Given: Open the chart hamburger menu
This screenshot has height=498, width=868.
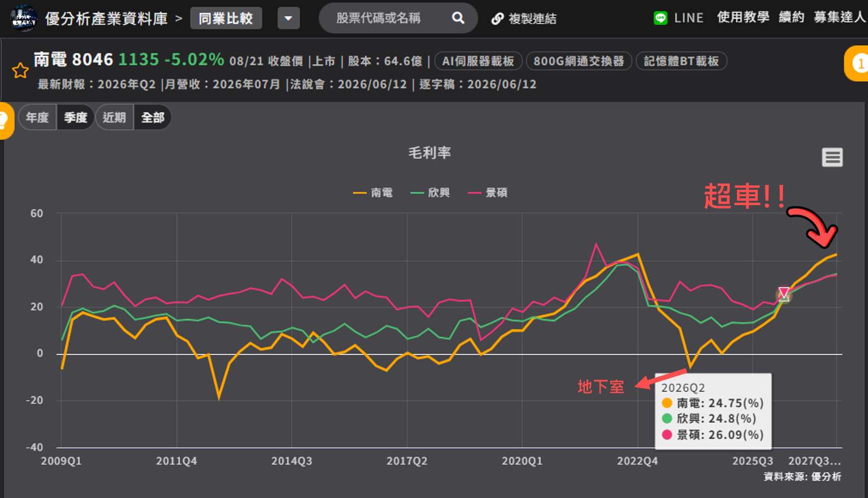Looking at the screenshot, I should [x=832, y=157].
